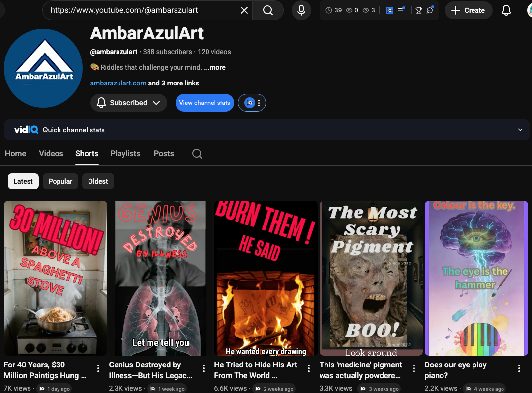Open more options for the '$30 Million Paintigs' short
The width and height of the screenshot is (532, 393).
(98, 368)
